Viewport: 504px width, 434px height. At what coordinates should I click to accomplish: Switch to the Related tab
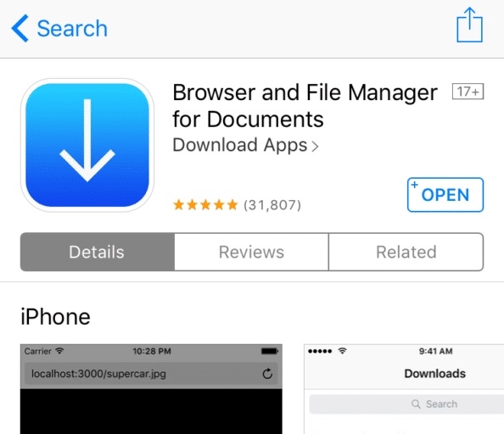406,252
